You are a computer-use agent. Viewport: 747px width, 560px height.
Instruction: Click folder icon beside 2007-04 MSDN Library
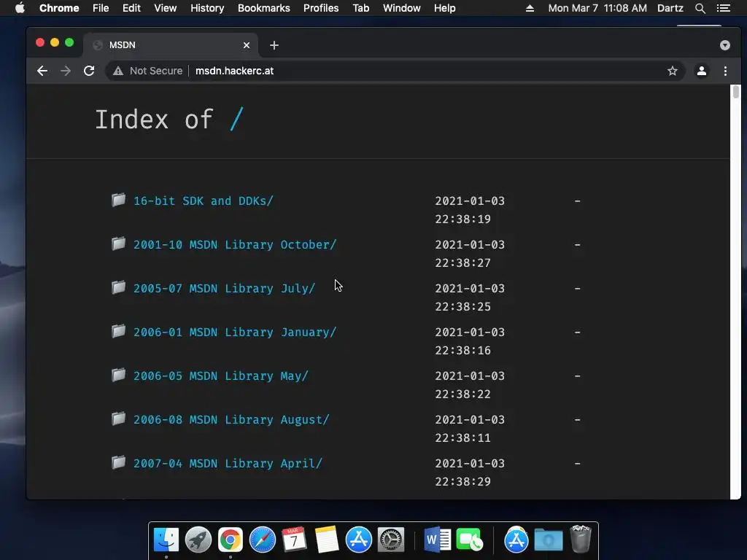(x=119, y=462)
